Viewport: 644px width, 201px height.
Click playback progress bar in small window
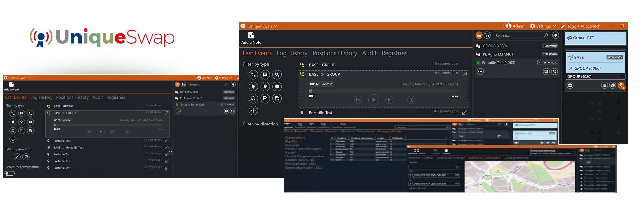(108, 125)
